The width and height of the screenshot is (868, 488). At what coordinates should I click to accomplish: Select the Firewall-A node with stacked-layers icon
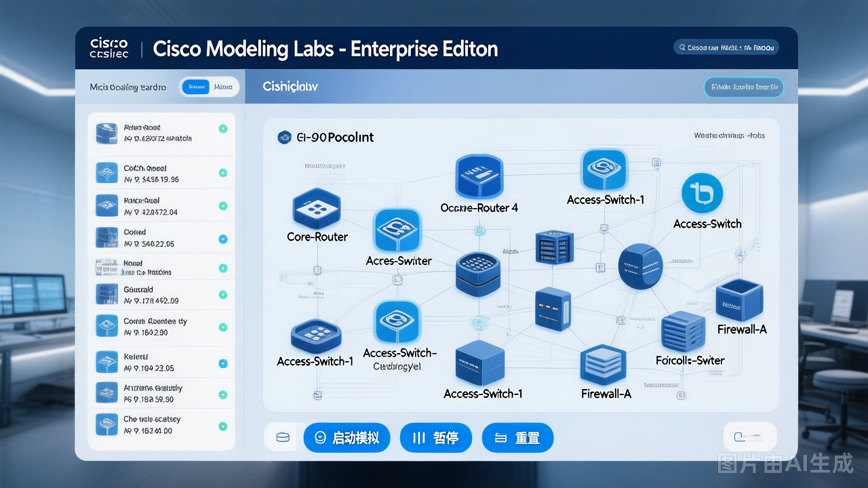click(x=603, y=365)
